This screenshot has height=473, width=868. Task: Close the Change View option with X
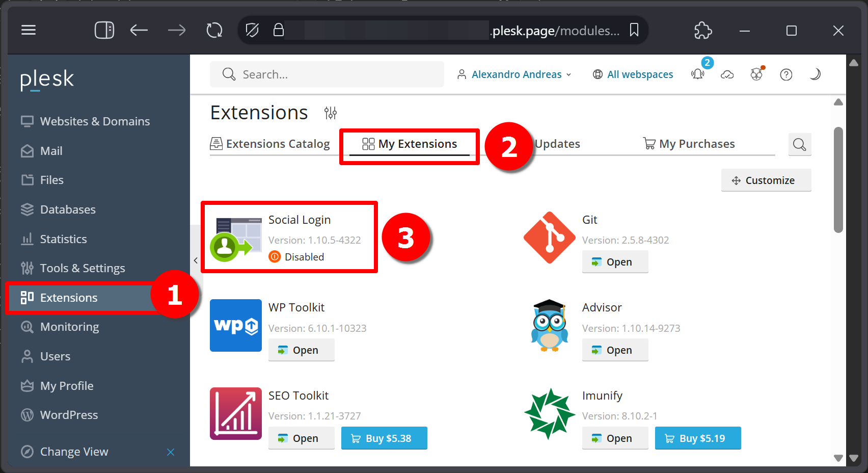pyautogui.click(x=171, y=452)
